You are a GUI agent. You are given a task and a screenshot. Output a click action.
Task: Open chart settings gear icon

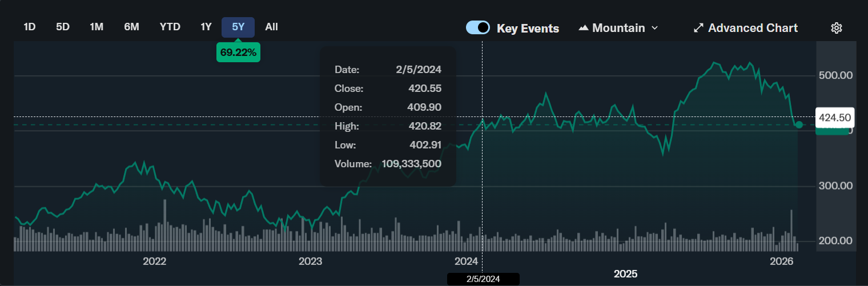(x=837, y=28)
